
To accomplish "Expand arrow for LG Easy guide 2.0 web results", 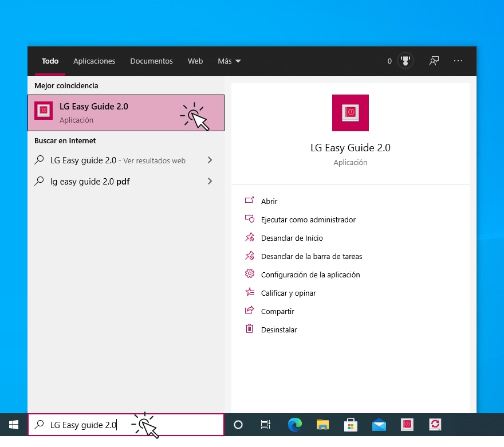I will coord(210,160).
